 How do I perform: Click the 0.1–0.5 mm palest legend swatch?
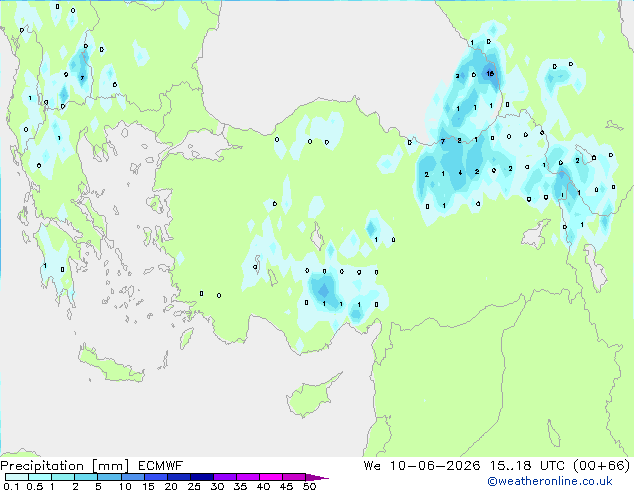(x=17, y=477)
